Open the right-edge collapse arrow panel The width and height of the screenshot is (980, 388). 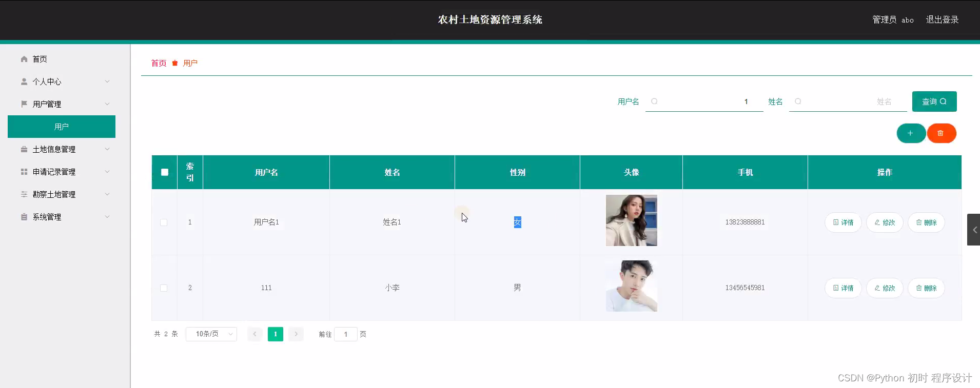[x=974, y=230]
